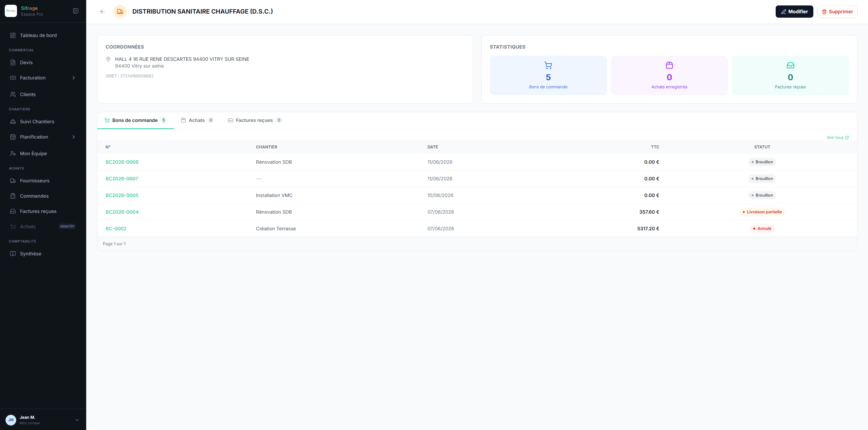Image resolution: width=868 pixels, height=430 pixels.
Task: Open the Jean M. account dropdown chevron
Action: (x=77, y=420)
